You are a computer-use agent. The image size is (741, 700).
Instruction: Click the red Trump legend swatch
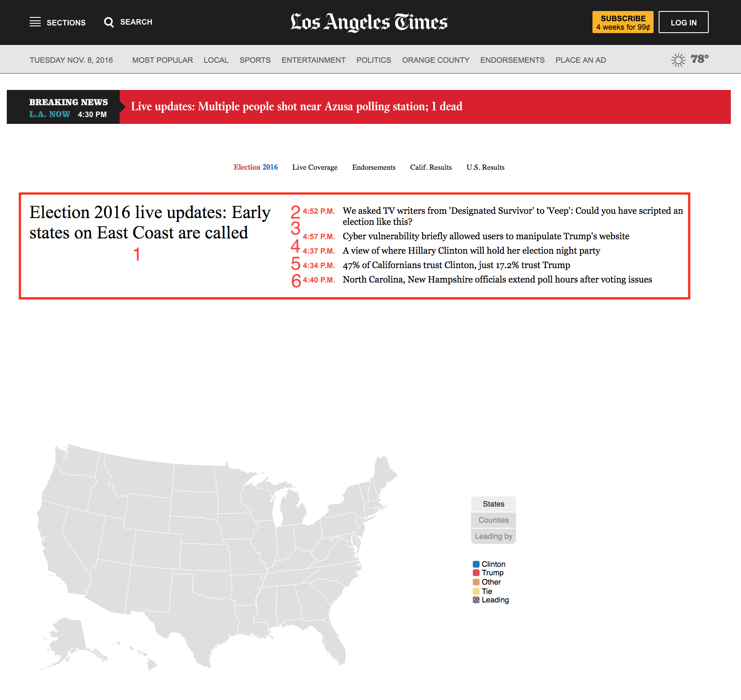pyautogui.click(x=476, y=573)
